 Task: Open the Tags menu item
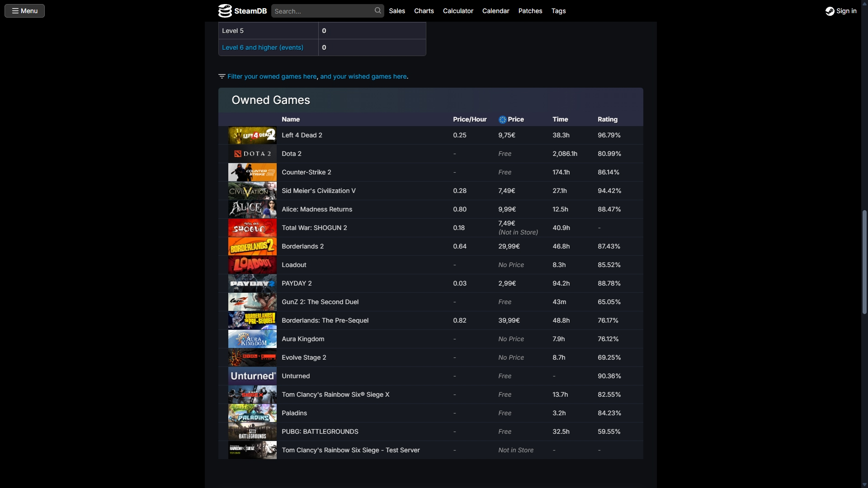pyautogui.click(x=558, y=11)
